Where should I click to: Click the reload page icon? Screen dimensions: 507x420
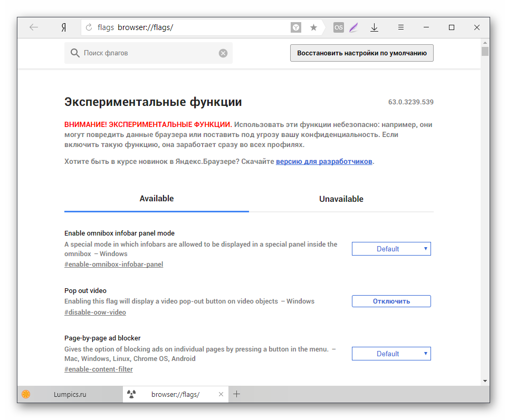89,27
